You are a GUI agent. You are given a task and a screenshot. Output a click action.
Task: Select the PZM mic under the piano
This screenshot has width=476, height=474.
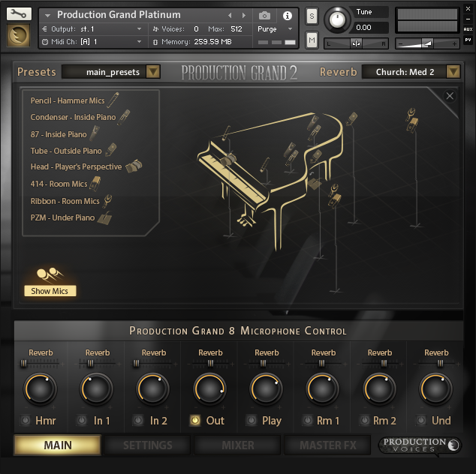click(314, 182)
